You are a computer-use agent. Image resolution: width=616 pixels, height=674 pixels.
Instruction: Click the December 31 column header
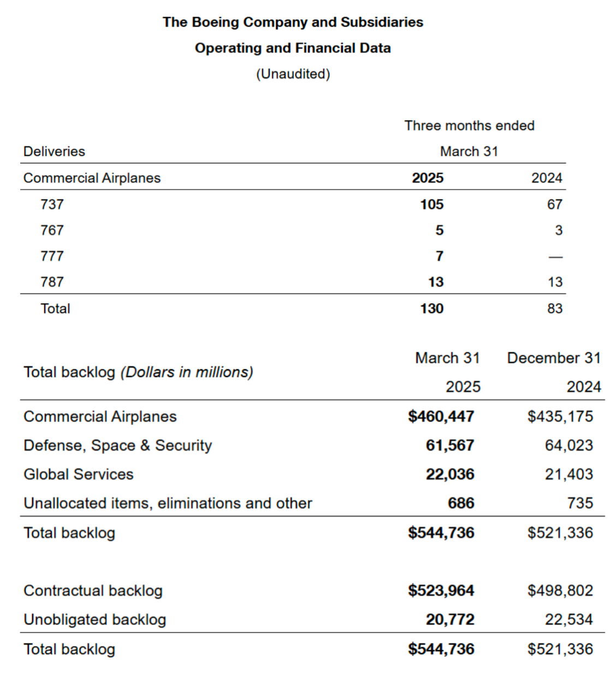(554, 358)
